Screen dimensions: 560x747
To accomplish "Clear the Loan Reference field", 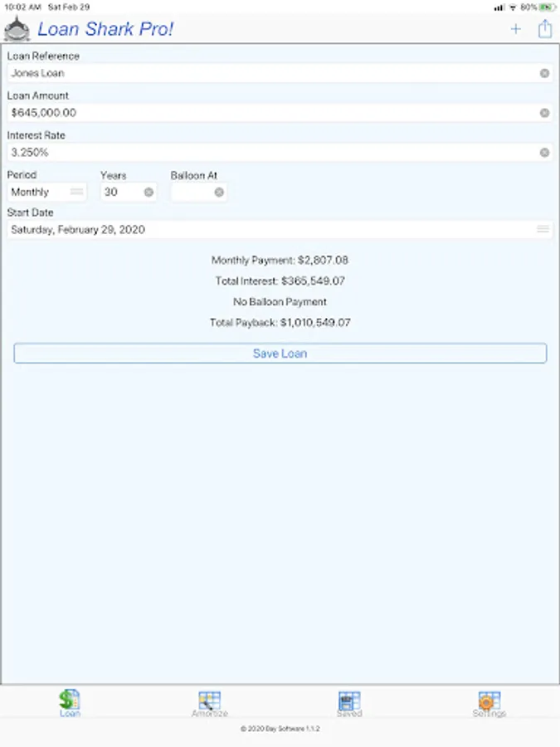I will 544,73.
